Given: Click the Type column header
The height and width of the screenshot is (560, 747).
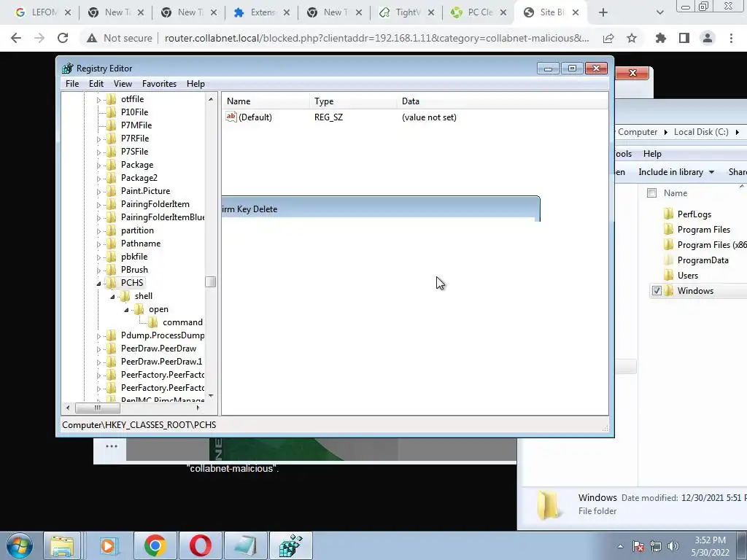Looking at the screenshot, I should tap(352, 101).
